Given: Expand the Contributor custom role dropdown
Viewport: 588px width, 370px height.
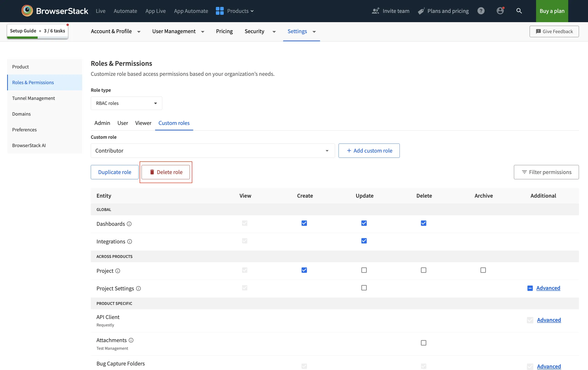Looking at the screenshot, I should pyautogui.click(x=213, y=150).
